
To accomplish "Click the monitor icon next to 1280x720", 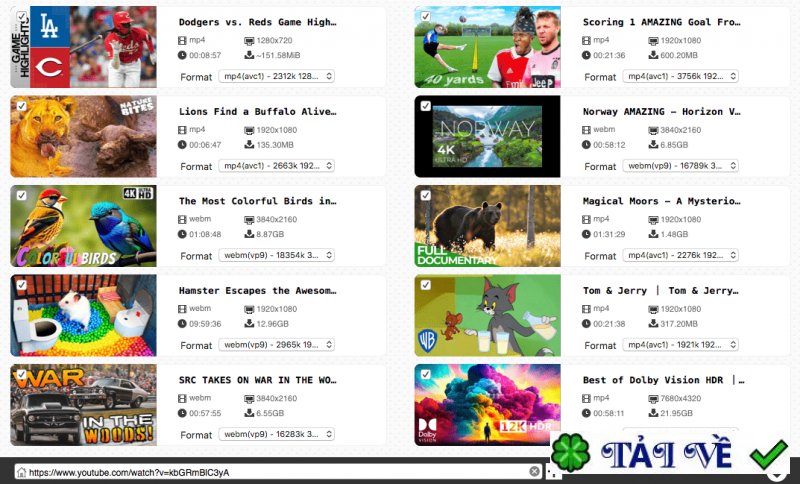I will coord(249,41).
